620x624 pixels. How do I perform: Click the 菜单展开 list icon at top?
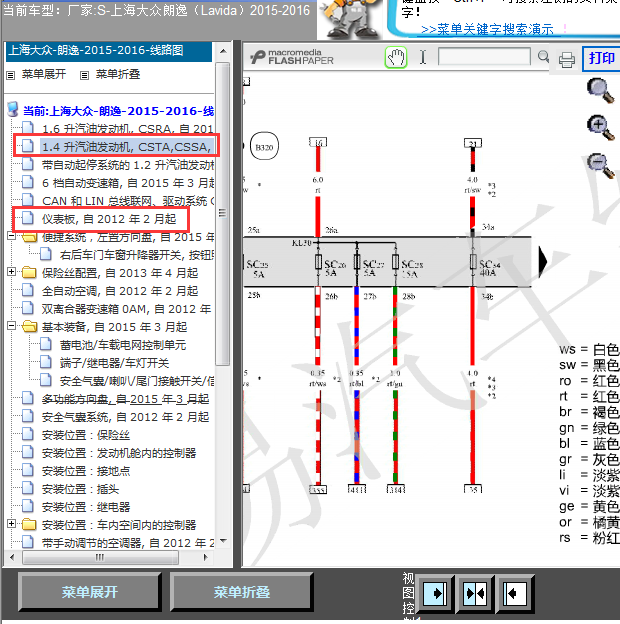(x=11, y=75)
